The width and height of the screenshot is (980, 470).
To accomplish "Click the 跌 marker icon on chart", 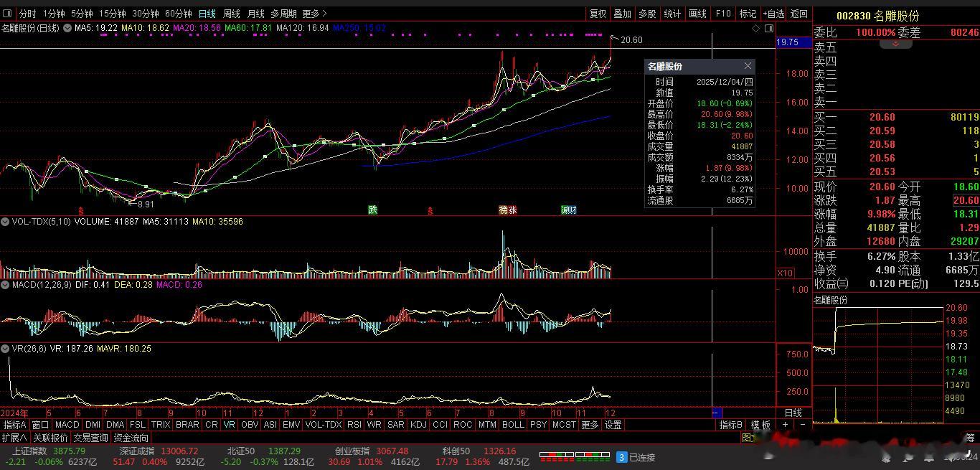I will point(373,210).
